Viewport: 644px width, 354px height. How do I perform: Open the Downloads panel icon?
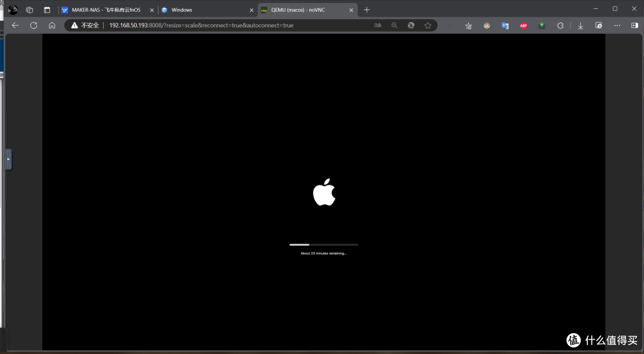(x=580, y=25)
